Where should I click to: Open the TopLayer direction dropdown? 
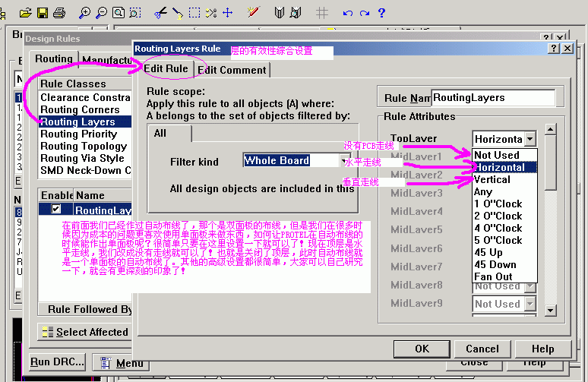pyautogui.click(x=530, y=139)
